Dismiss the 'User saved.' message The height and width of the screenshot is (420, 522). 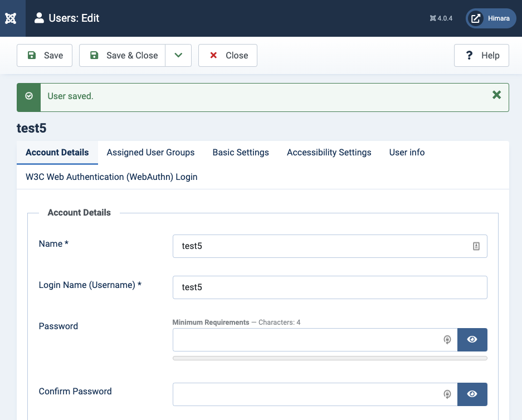[x=496, y=95]
